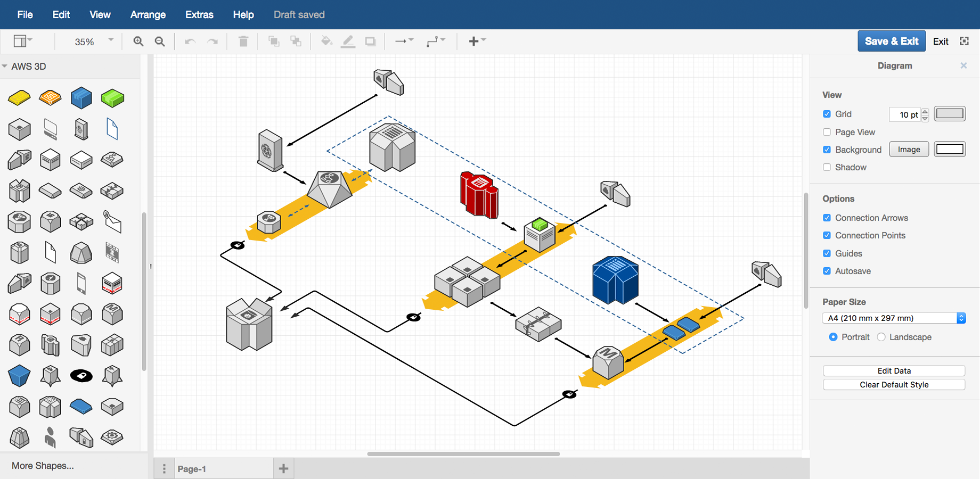Select the green flat box shape from shape panel
Image resolution: width=980 pixels, height=479 pixels.
pos(112,98)
